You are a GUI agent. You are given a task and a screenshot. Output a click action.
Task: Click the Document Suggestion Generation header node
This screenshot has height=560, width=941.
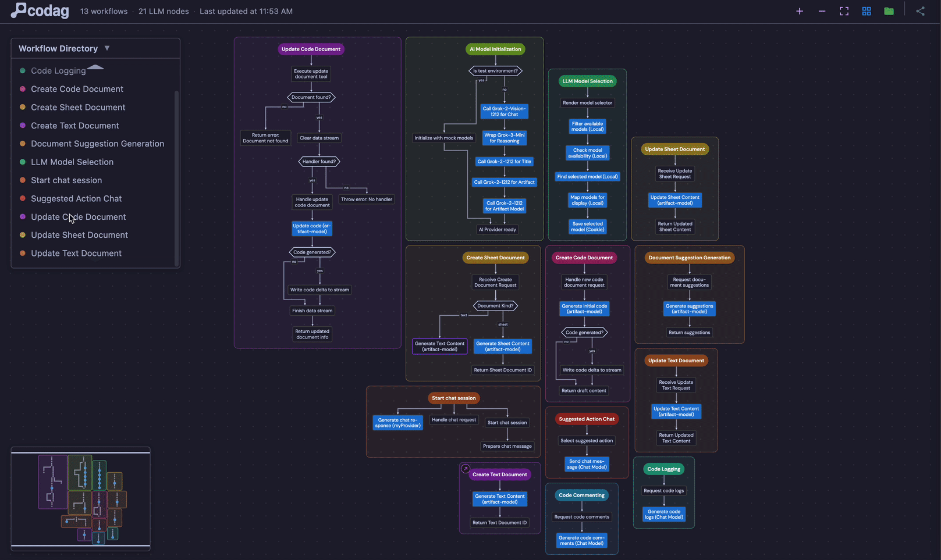689,258
